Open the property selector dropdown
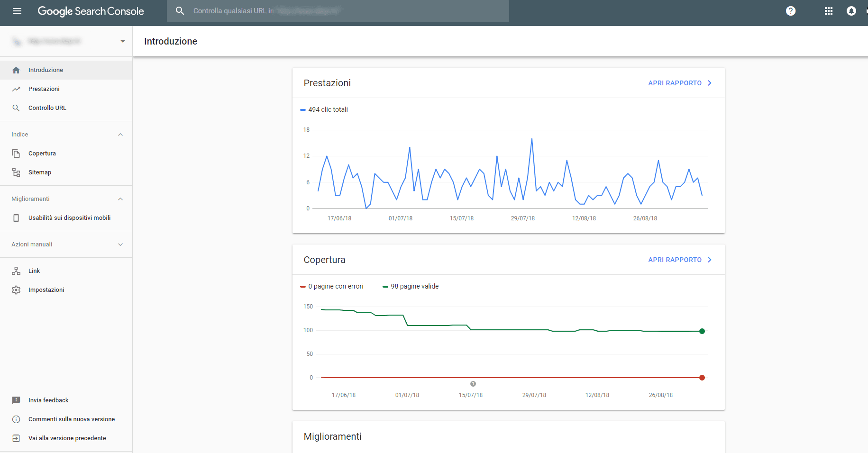Image resolution: width=868 pixels, height=453 pixels. point(123,41)
